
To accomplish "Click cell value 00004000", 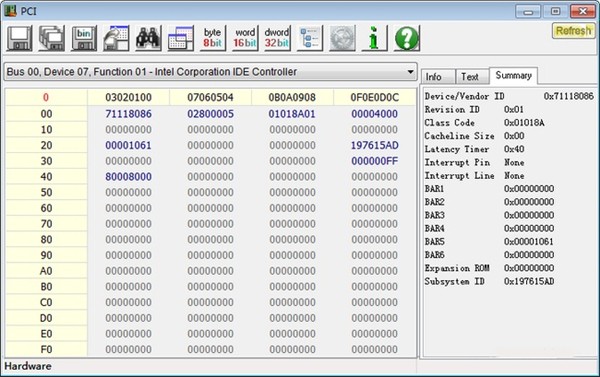I will click(x=374, y=114).
